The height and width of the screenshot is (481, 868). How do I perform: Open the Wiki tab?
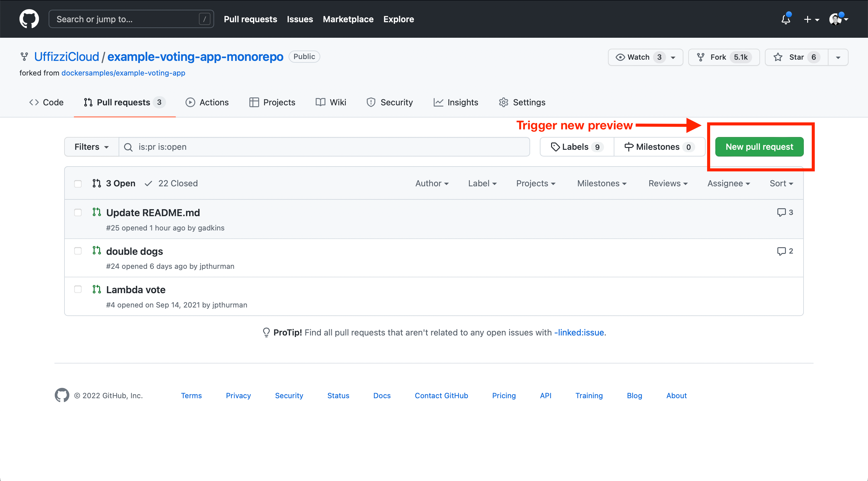click(x=331, y=102)
